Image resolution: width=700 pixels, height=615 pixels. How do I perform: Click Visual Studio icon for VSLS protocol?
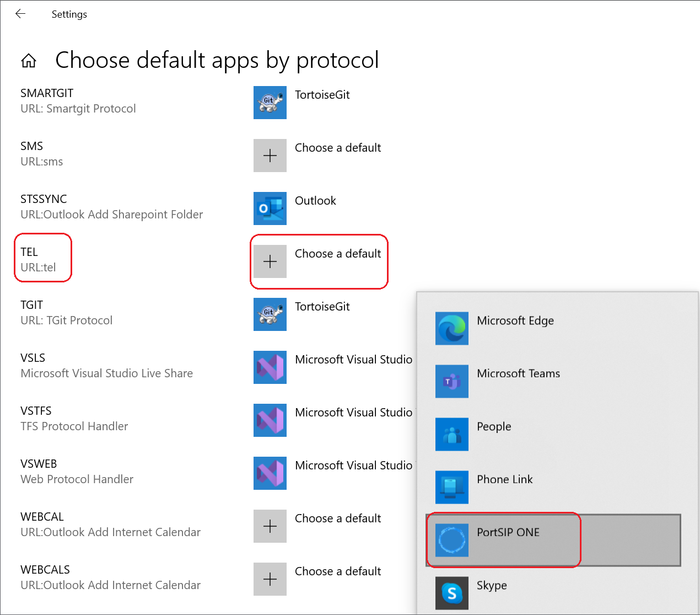pos(270,367)
